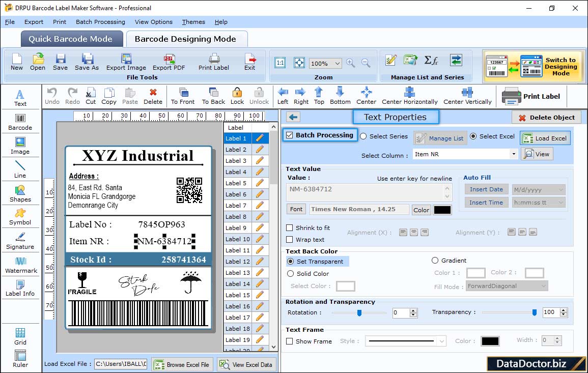Click the Transparency slider handle

click(x=535, y=312)
